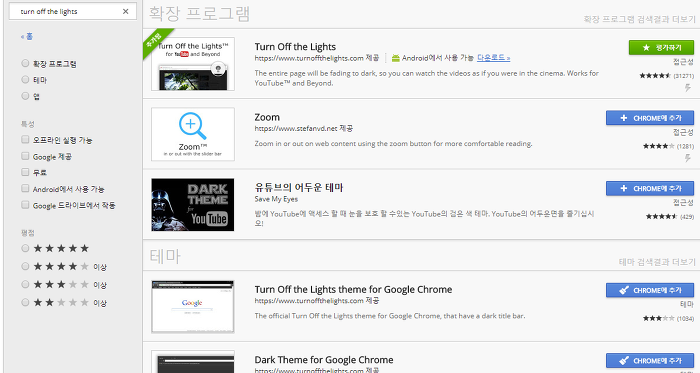Image resolution: width=700 pixels, height=373 pixels.
Task: Add Dark Theme for Google Chrome
Action: point(650,361)
